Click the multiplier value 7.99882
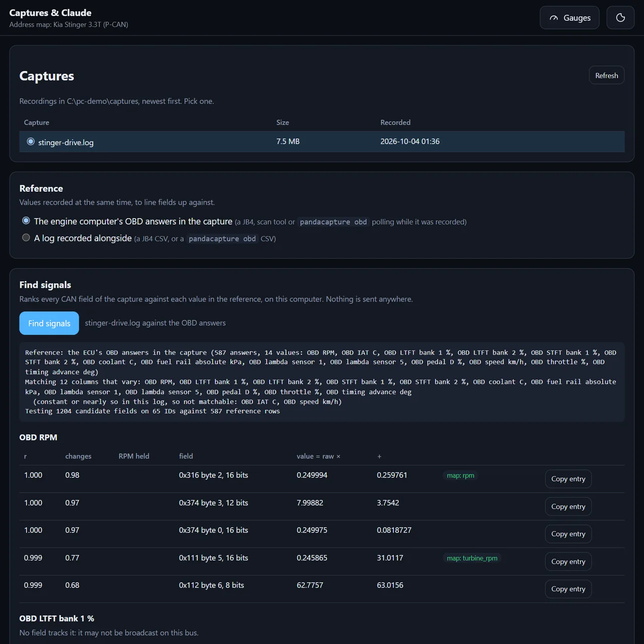The image size is (644, 644). tap(310, 503)
